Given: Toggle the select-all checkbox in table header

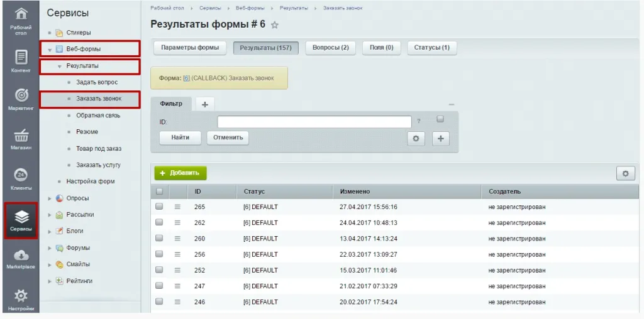Looking at the screenshot, I should tap(159, 191).
